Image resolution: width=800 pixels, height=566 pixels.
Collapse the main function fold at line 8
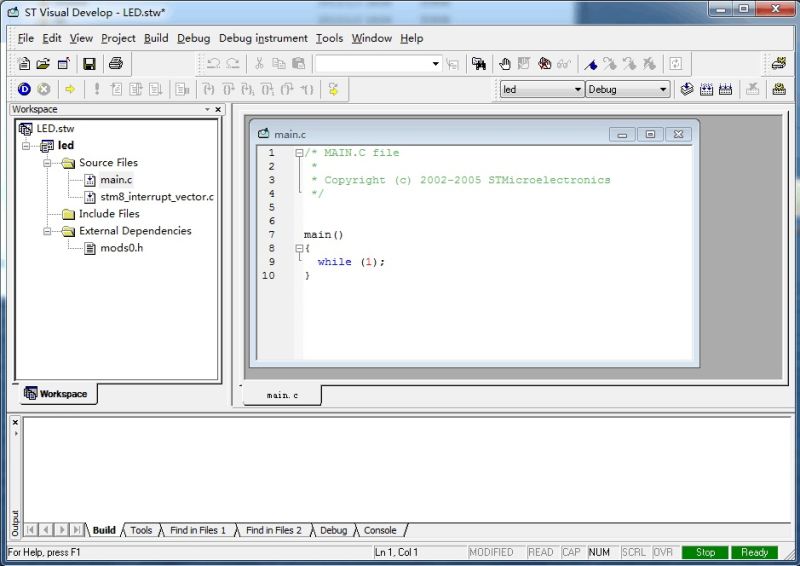299,248
